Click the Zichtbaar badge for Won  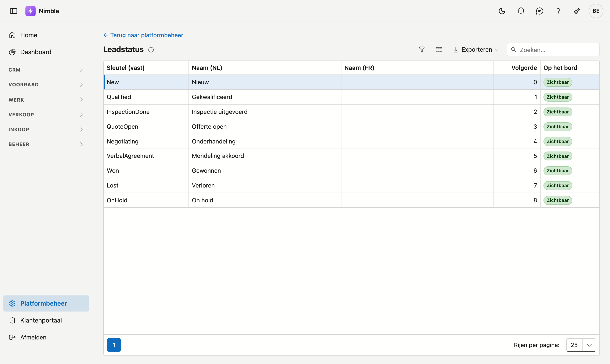click(558, 171)
